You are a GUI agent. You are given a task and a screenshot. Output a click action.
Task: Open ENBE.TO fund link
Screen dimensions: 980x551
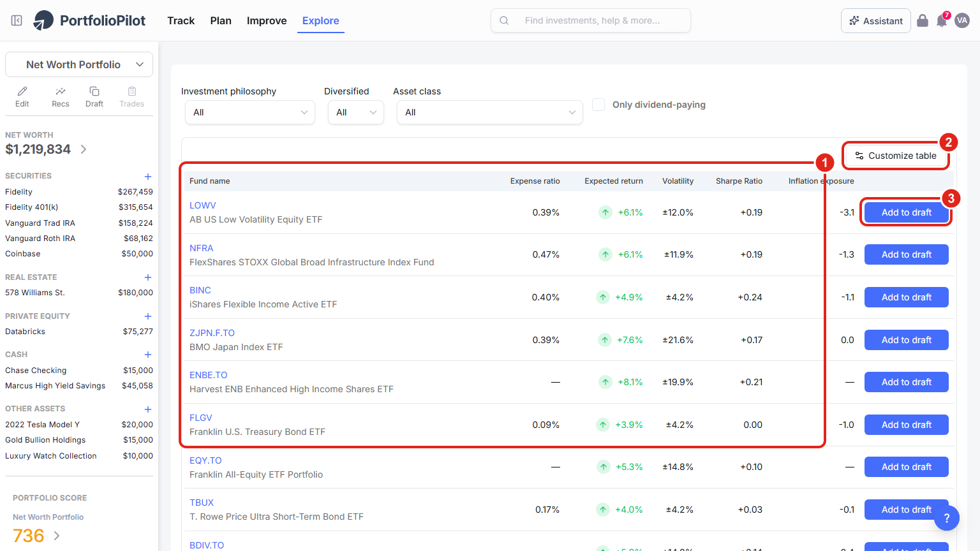pyautogui.click(x=209, y=375)
